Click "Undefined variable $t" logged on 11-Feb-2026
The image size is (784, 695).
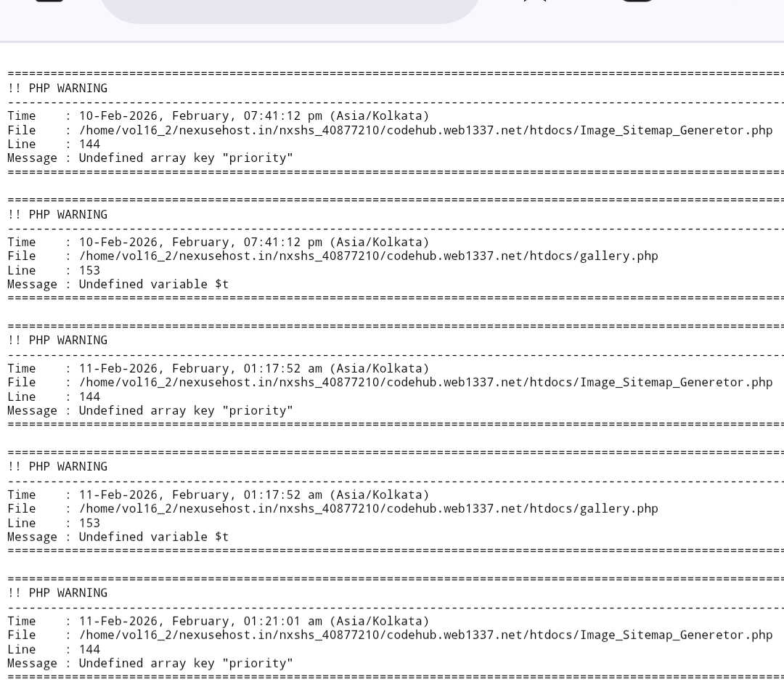point(154,537)
